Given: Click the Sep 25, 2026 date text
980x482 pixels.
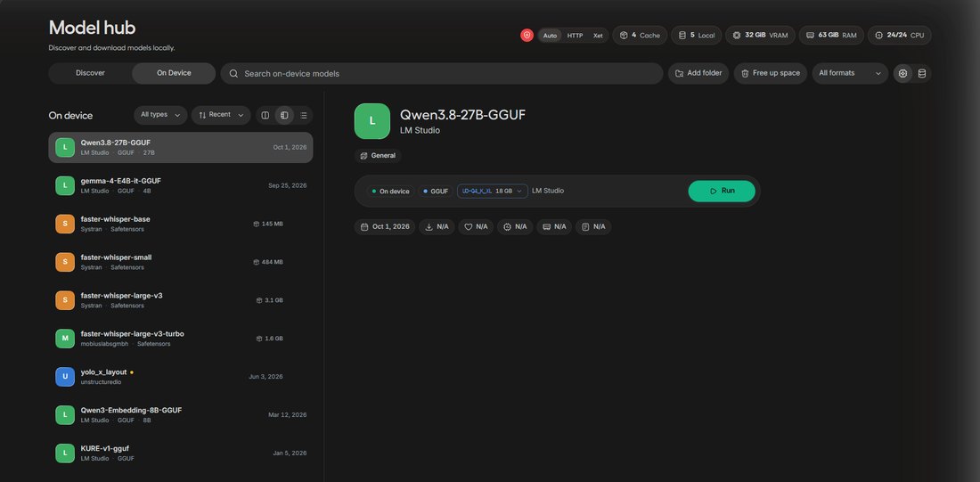Looking at the screenshot, I should [288, 185].
